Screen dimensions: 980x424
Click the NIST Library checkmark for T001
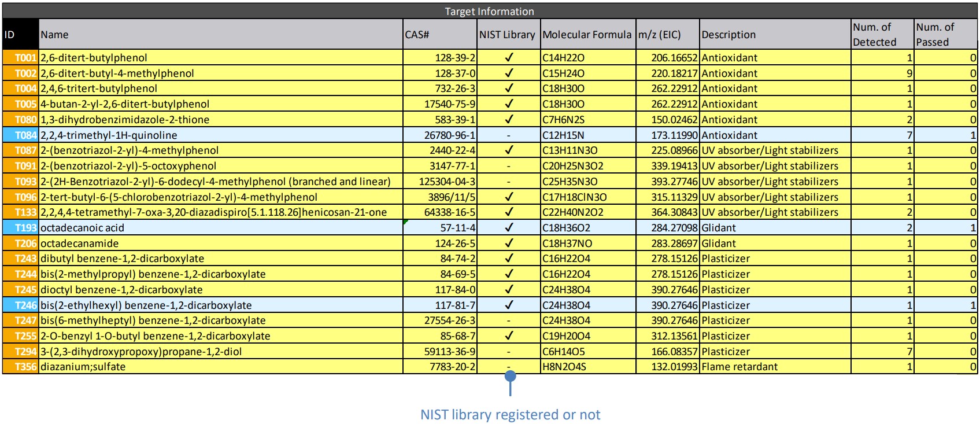[509, 57]
